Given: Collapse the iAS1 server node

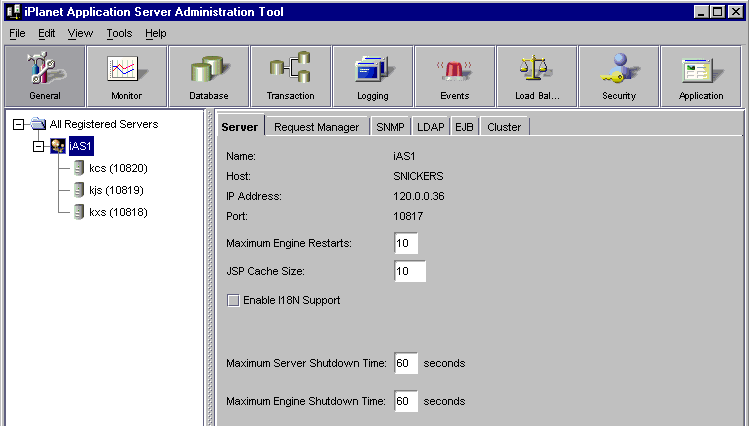Looking at the screenshot, I should click(38, 146).
